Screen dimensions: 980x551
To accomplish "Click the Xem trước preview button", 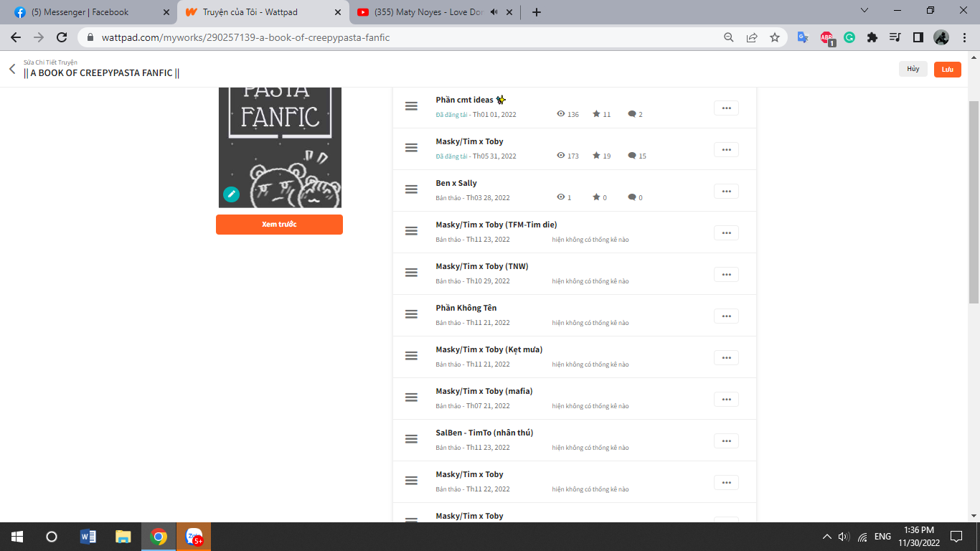I will point(279,225).
